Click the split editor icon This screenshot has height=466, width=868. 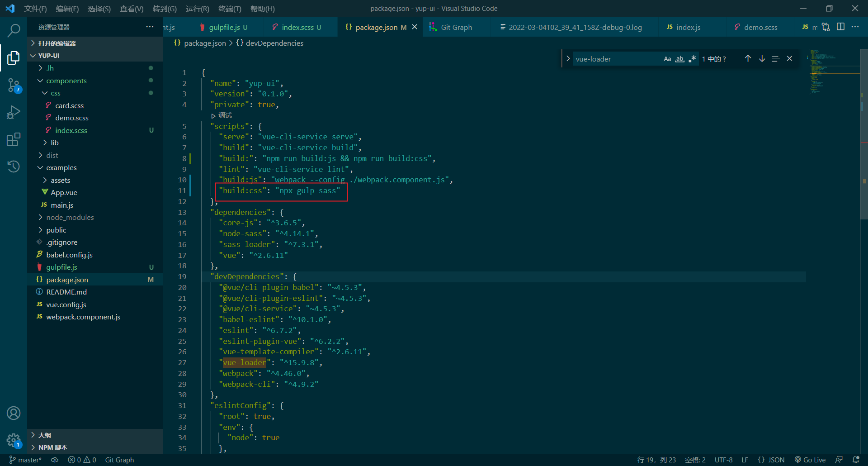840,27
